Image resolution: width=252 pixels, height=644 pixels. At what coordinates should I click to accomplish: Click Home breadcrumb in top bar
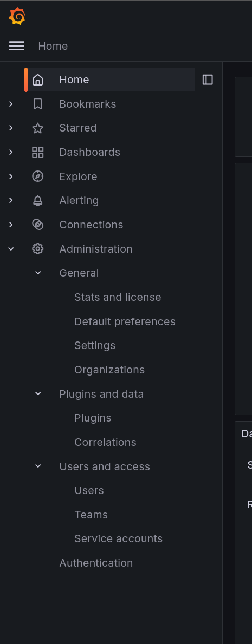pyautogui.click(x=53, y=46)
